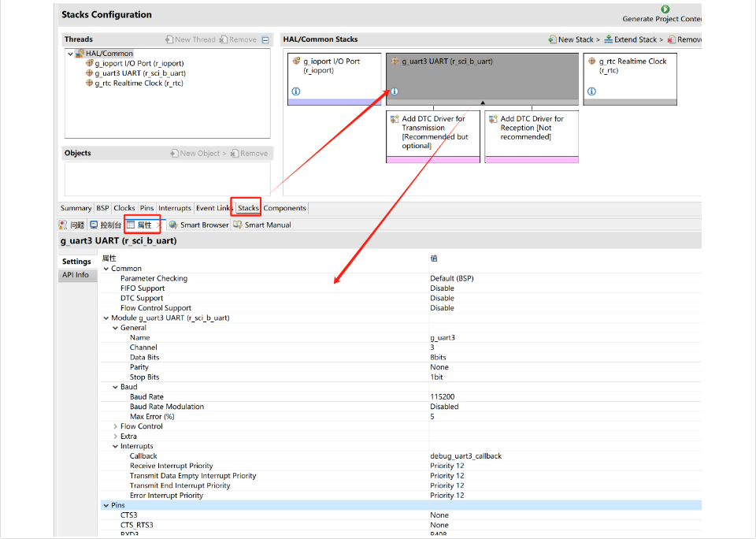Open the Components tab

[x=284, y=208]
